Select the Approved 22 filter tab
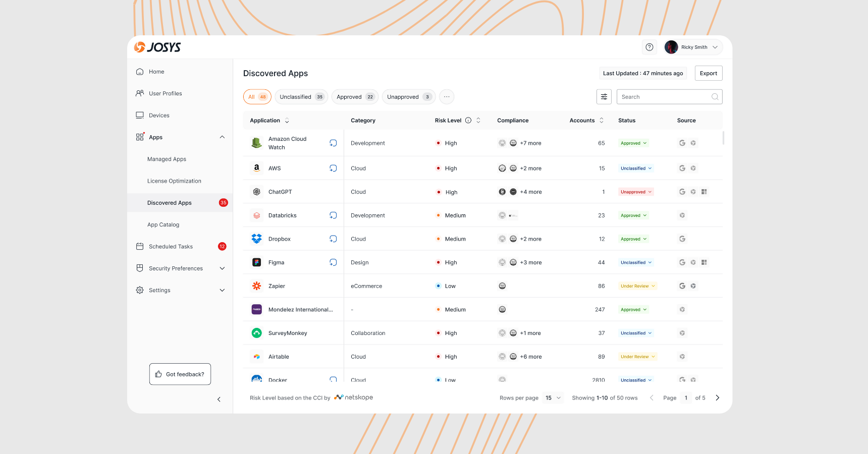 (355, 97)
